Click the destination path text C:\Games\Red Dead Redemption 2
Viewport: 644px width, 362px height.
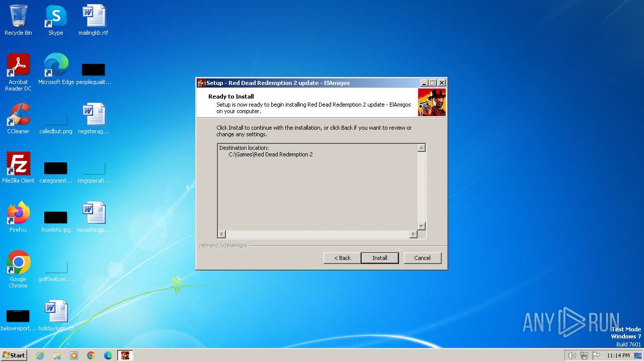[x=271, y=154]
